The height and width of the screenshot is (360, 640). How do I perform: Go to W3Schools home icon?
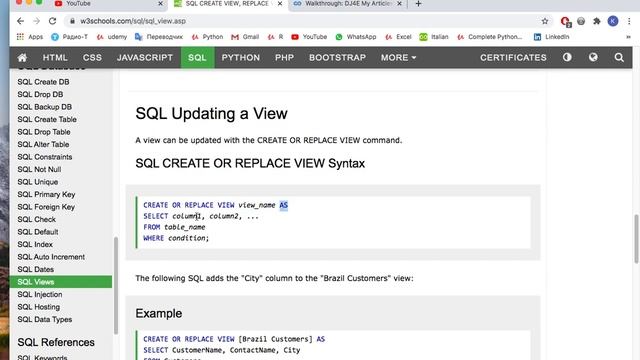[22, 58]
